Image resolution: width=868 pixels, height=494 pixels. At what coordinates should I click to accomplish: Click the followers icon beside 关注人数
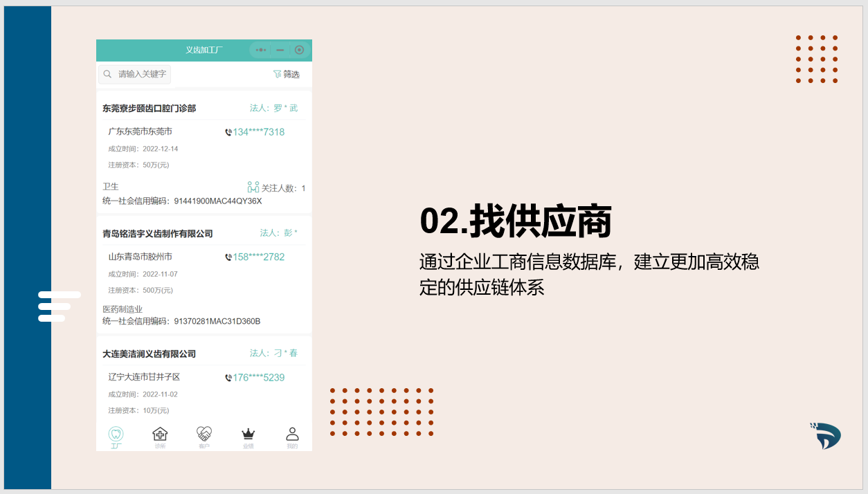tap(253, 187)
